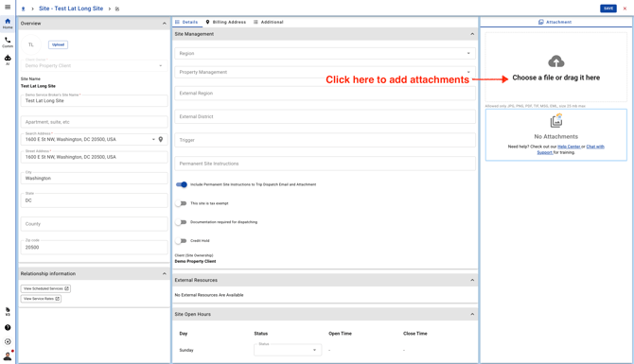The height and width of the screenshot is (364, 634).
Task: Switch to the Billing Address tab
Action: point(225,23)
